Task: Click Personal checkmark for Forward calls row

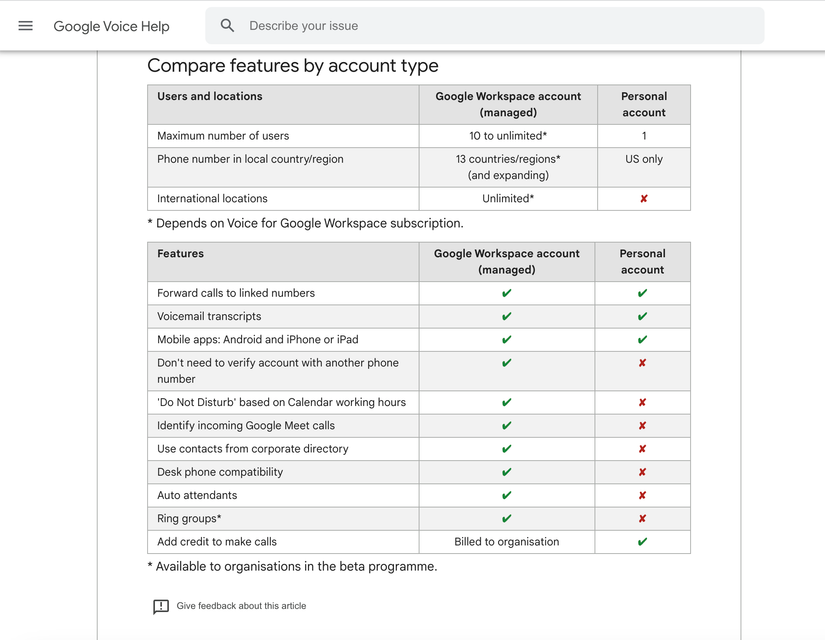Action: pos(642,293)
